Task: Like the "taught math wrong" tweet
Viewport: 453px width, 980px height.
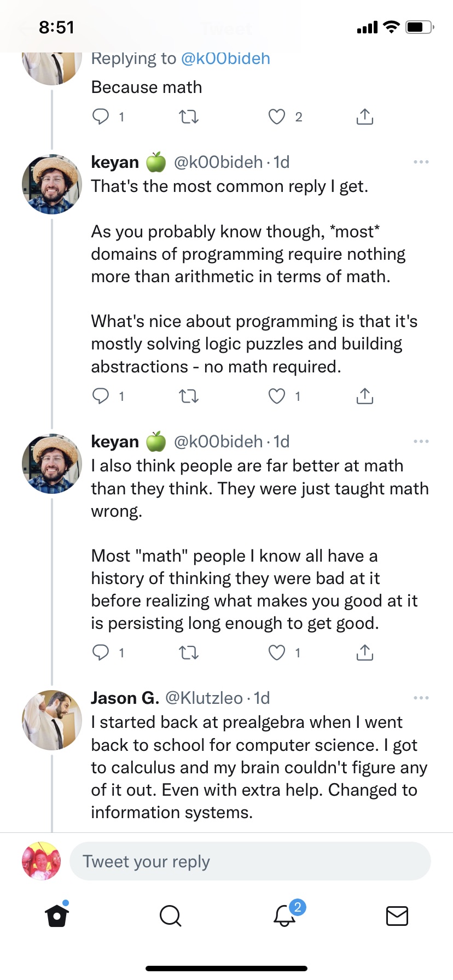Action: coord(277,652)
